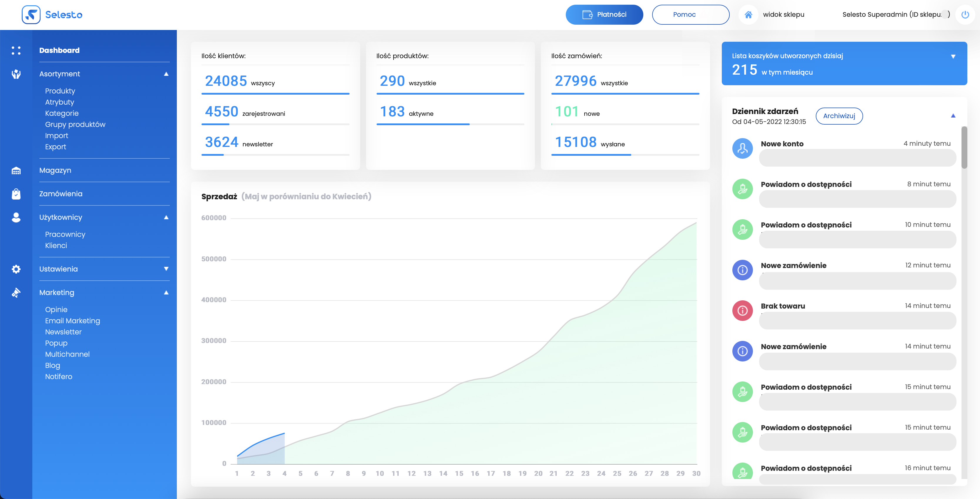
Task: Open the Asortyment sidebar icon
Action: pos(16,74)
